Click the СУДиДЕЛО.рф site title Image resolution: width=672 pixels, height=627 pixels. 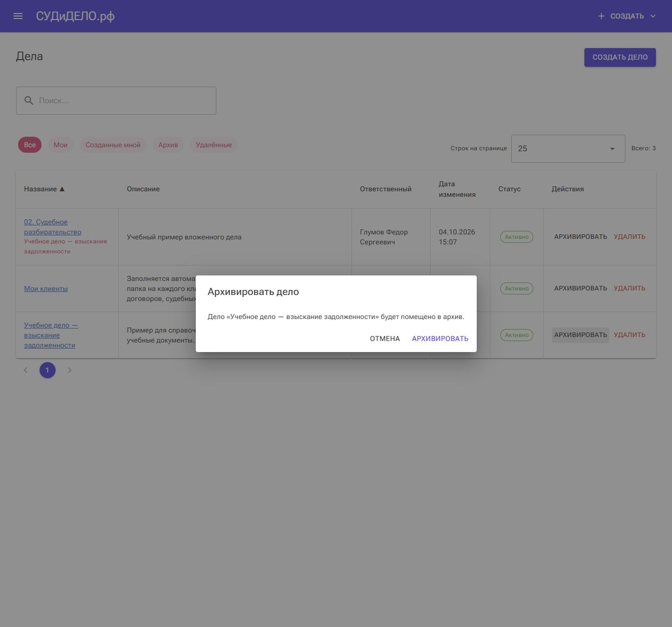click(75, 16)
